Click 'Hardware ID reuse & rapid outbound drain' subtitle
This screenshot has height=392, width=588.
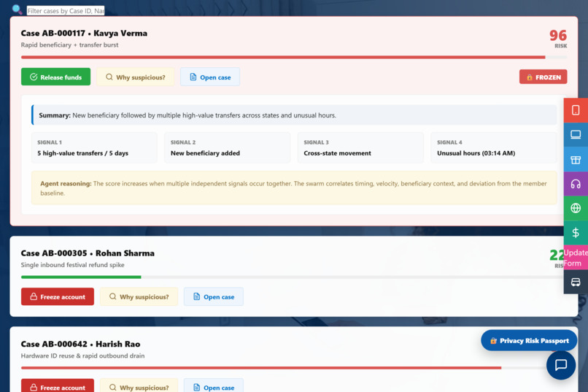pos(82,356)
